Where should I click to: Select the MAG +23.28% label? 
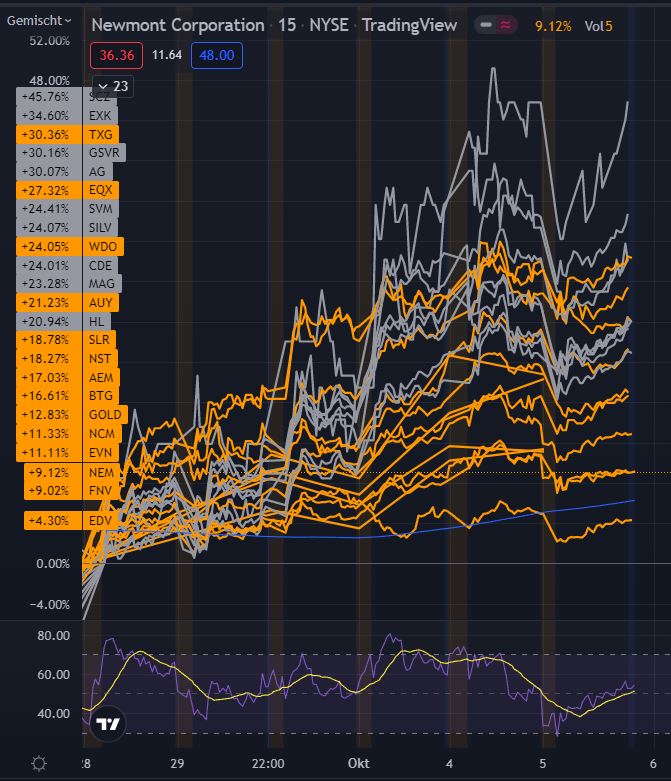pyautogui.click(x=69, y=283)
